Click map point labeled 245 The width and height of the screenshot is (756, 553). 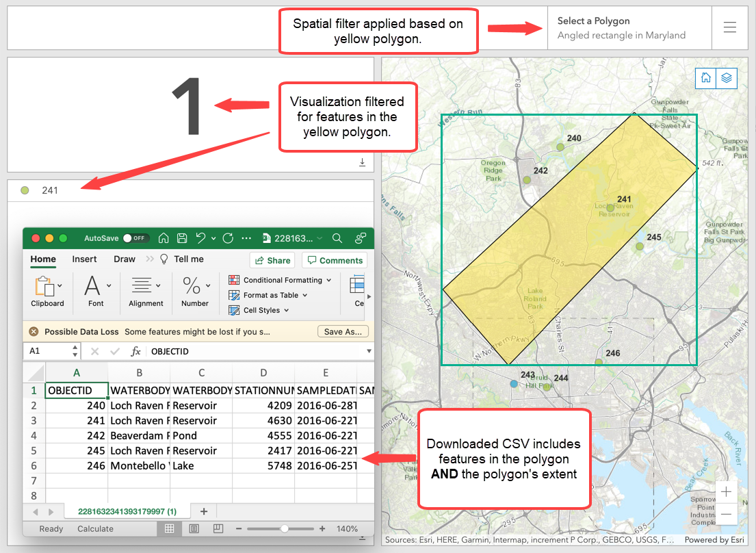click(x=640, y=246)
